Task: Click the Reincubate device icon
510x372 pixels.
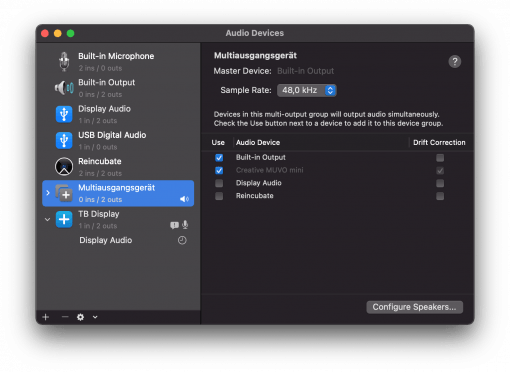Action: click(64, 167)
